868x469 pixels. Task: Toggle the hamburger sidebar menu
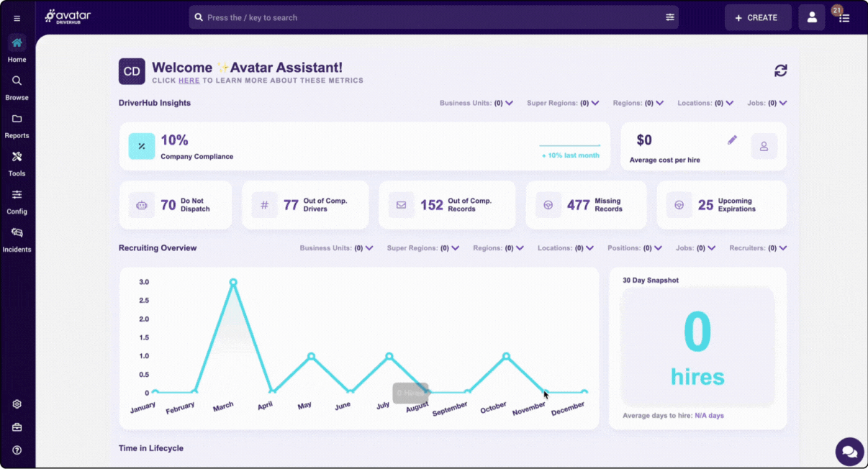tap(17, 18)
